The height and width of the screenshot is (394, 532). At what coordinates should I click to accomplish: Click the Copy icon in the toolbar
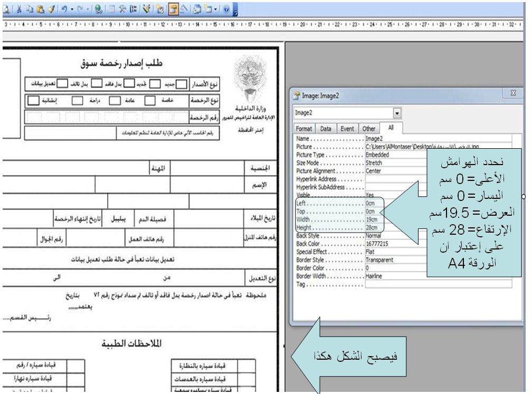point(30,9)
